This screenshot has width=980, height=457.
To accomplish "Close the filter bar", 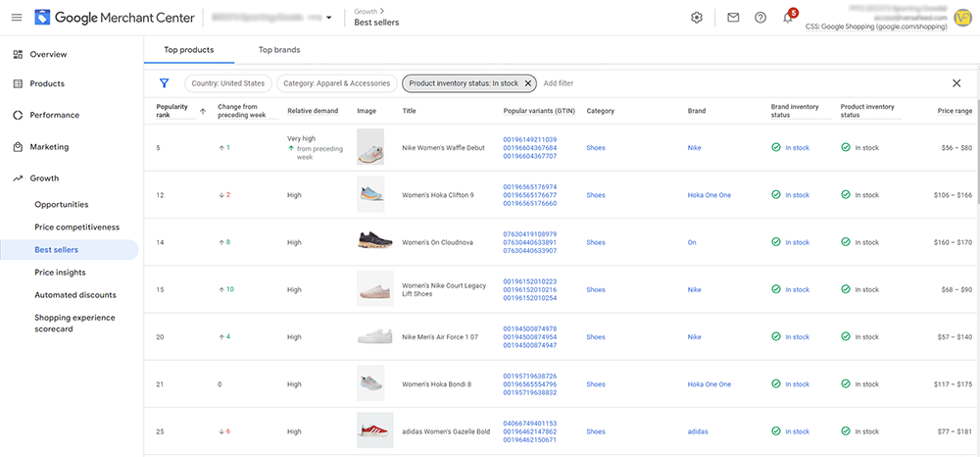I will tap(956, 83).
